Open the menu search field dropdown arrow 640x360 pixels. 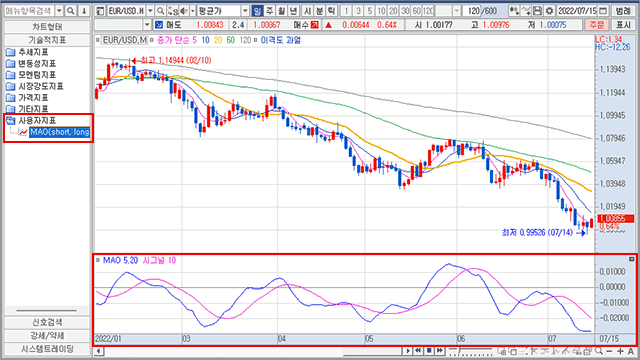[59, 11]
